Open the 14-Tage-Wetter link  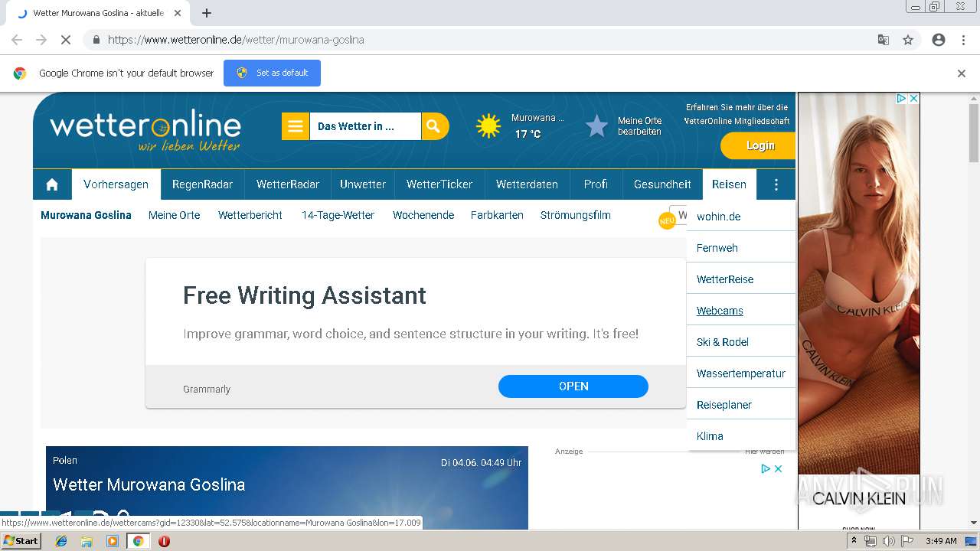[338, 215]
